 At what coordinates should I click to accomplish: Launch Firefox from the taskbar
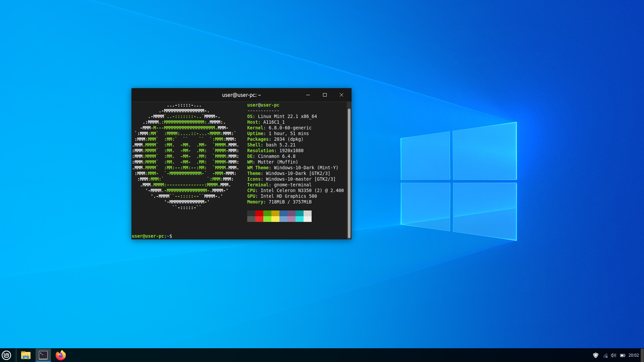tap(61, 355)
